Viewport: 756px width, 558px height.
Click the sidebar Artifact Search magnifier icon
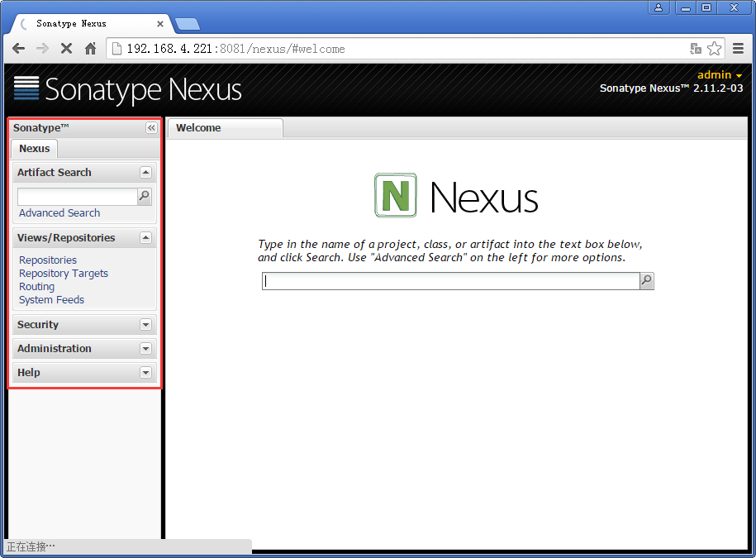coord(144,196)
